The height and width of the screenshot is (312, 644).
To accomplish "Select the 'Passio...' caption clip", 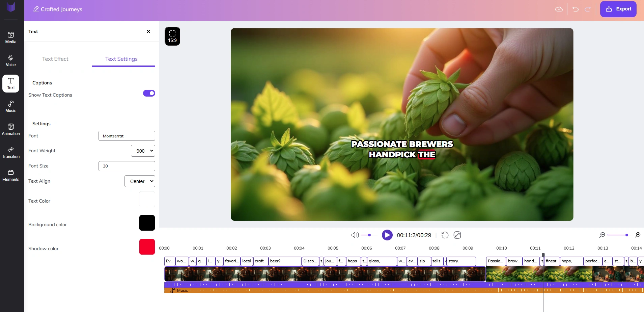I will (496, 261).
